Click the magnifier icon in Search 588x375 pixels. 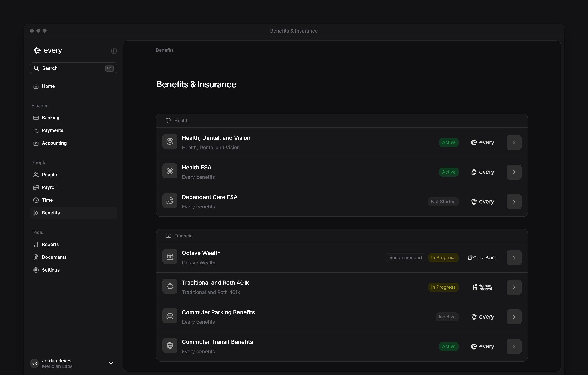(36, 68)
